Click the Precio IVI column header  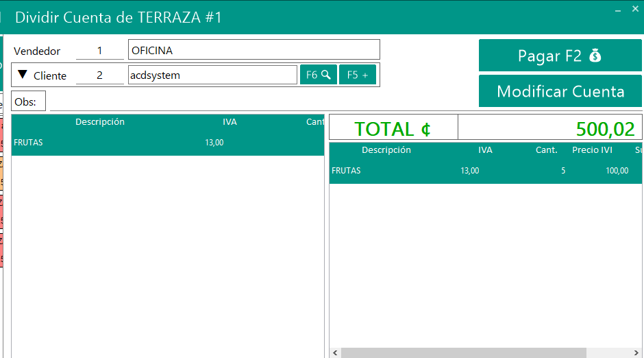pos(592,150)
